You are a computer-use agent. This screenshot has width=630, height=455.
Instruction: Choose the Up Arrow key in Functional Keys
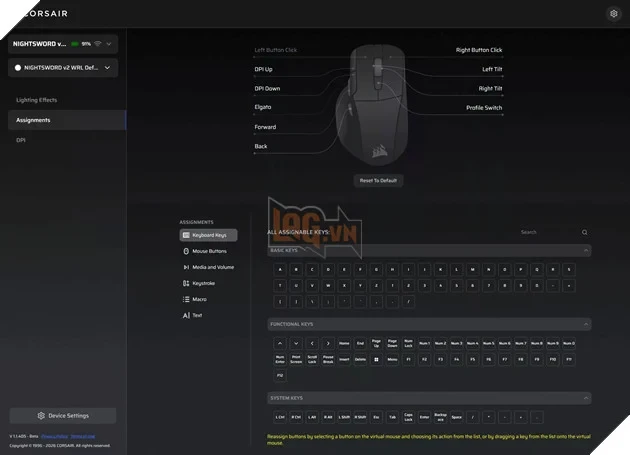tap(280, 344)
